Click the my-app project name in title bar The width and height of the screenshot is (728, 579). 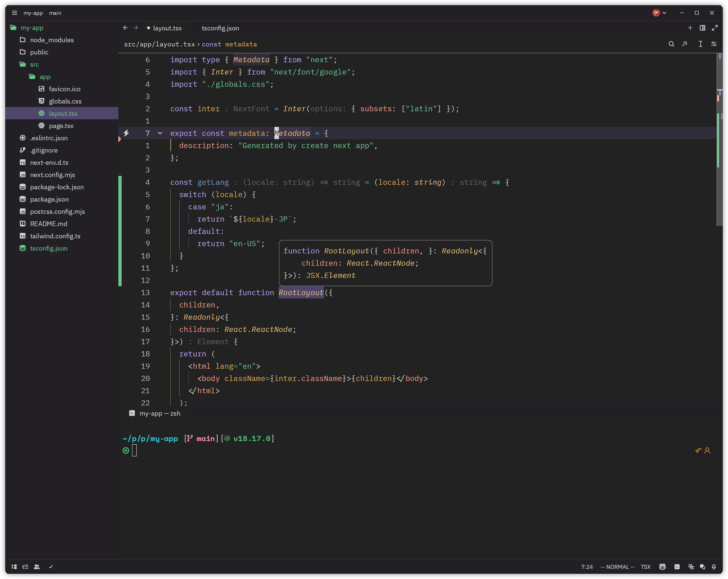(x=33, y=13)
